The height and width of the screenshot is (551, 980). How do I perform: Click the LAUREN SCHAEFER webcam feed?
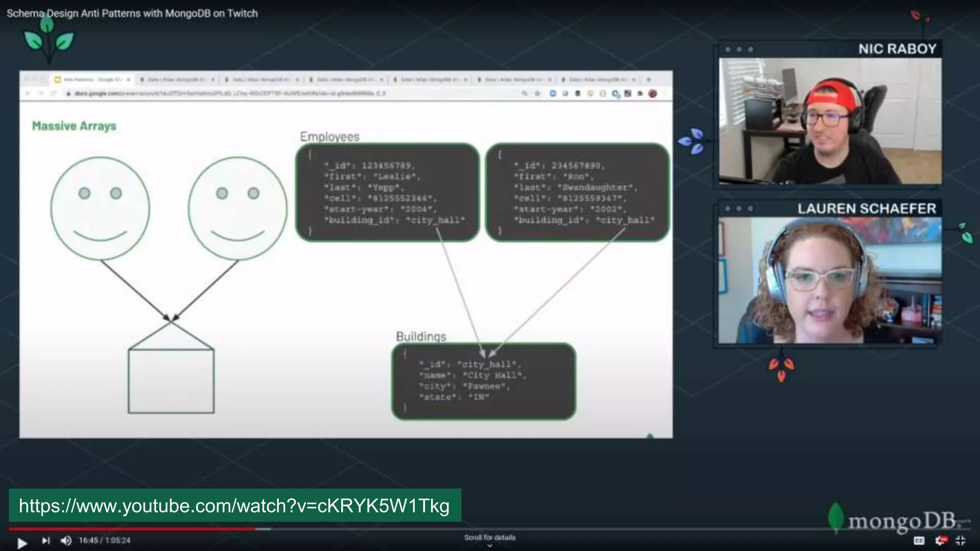click(x=830, y=281)
